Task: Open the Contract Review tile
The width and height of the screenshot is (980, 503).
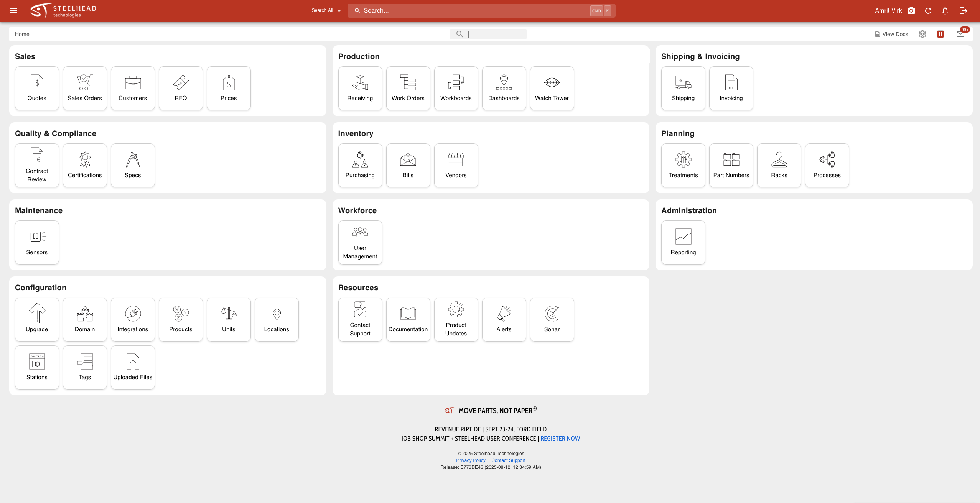Action: [37, 165]
